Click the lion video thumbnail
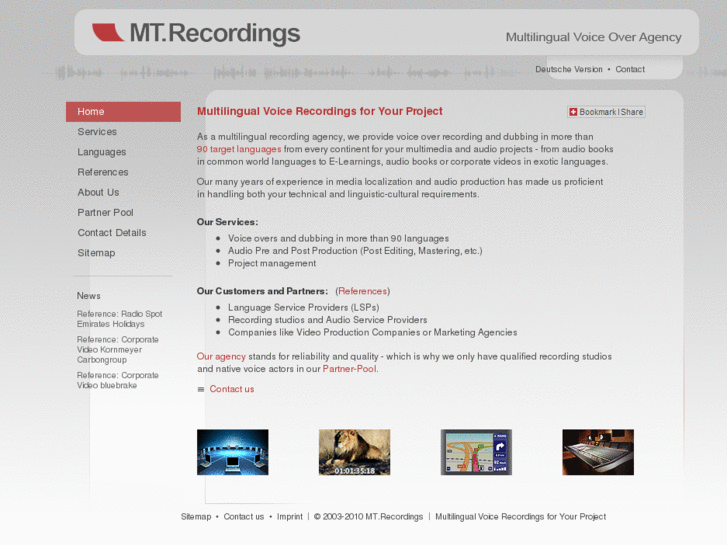This screenshot has height=545, width=727. coord(354,452)
